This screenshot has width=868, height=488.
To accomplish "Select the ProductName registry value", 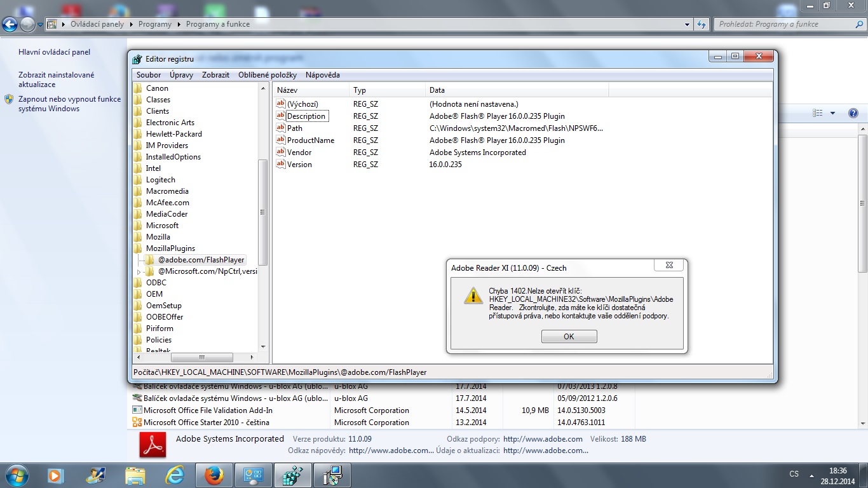I will (x=310, y=140).
